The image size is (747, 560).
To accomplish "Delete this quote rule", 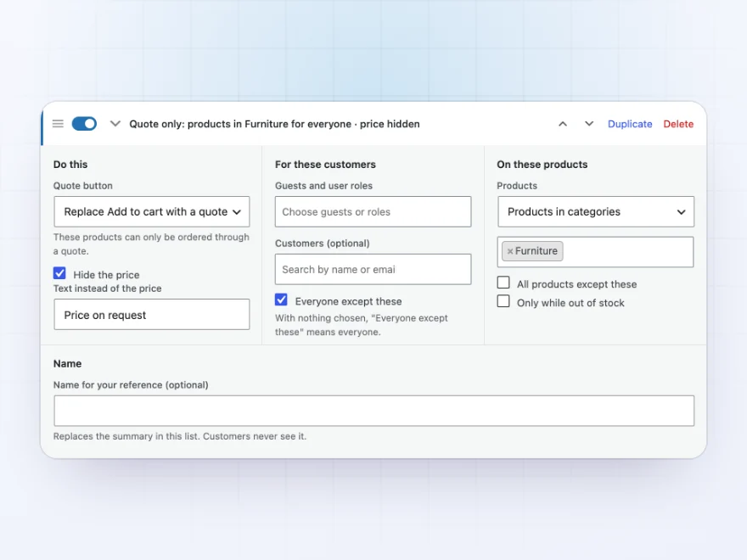I will pos(678,124).
